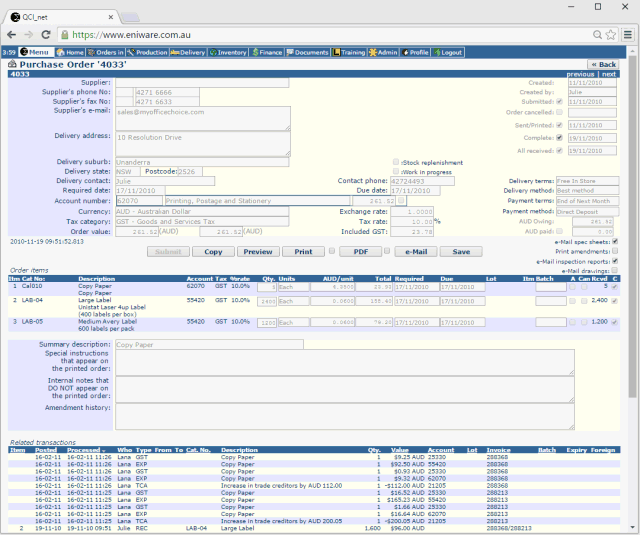Open the Payment terms End of Next Month field
Screen dimensions: 640x535
tap(588, 201)
